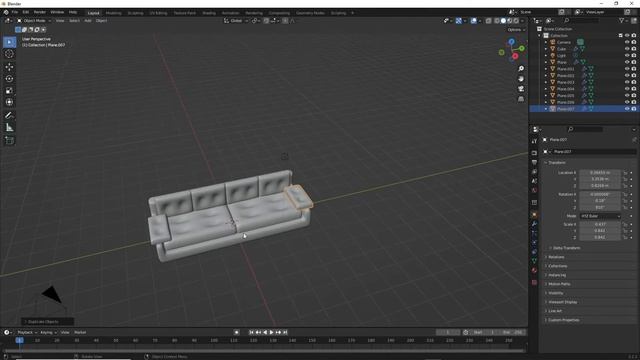Expand the Camera item in outliner
Screen dimensions: 640x360
pos(546,42)
